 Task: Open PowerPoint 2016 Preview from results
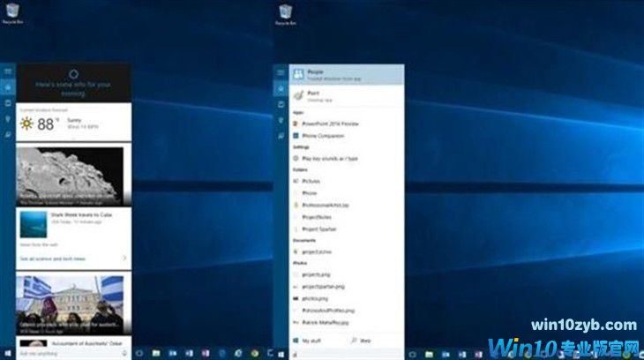tap(332, 124)
